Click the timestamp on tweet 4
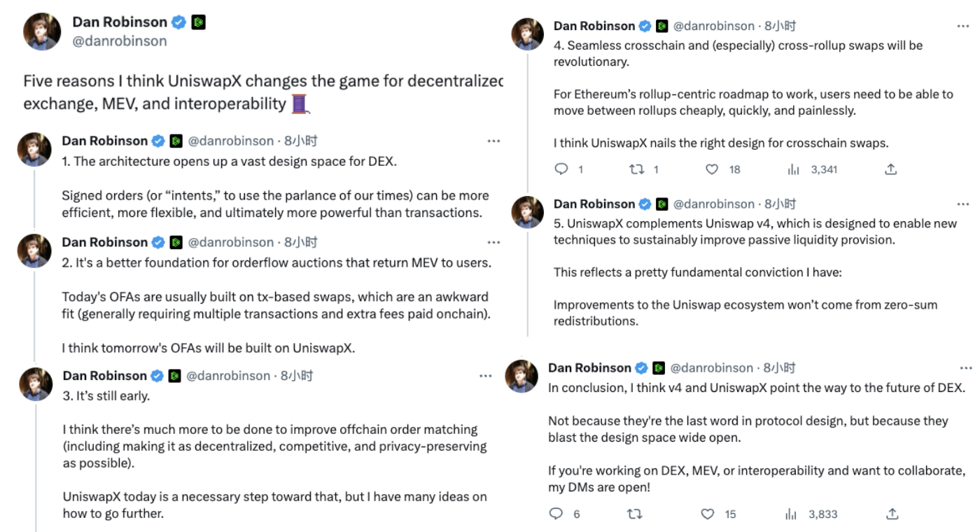 click(780, 26)
